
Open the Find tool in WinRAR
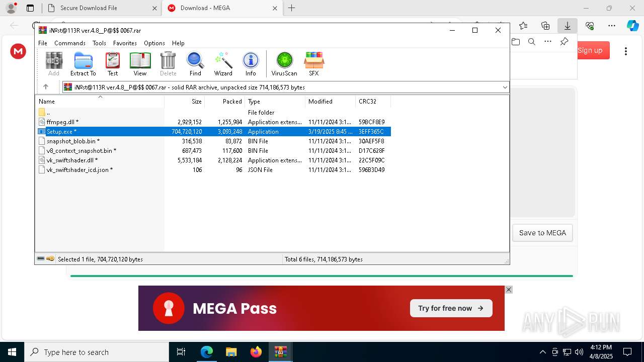pyautogui.click(x=195, y=64)
